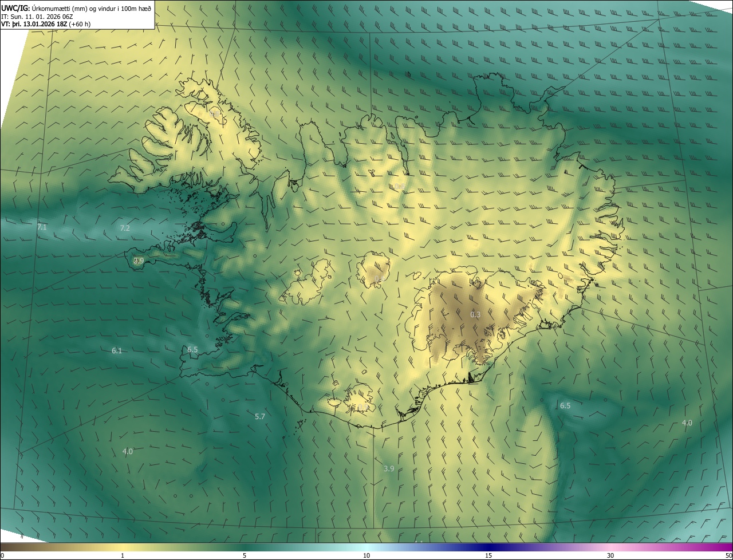Click the 0.3 label on the Vatnajökull glacier

475,314
